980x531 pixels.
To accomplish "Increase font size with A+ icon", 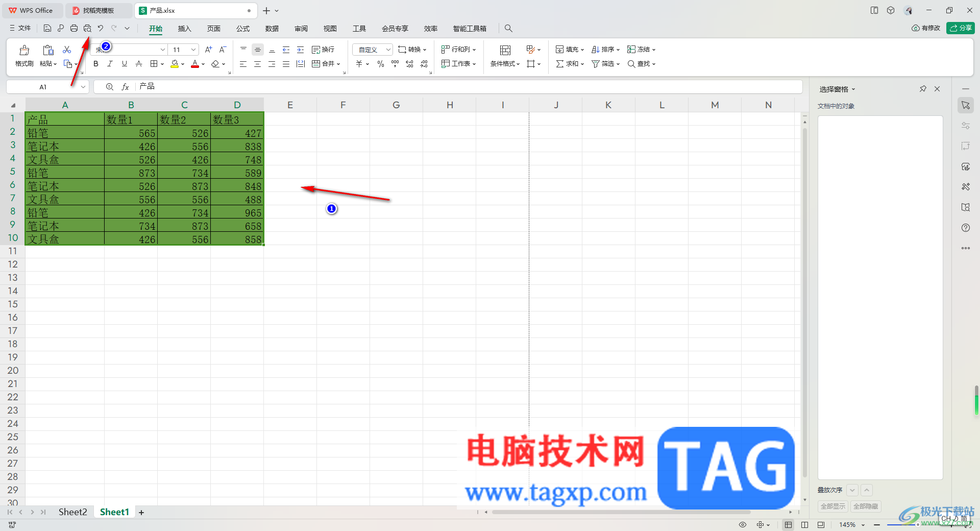I will [208, 50].
